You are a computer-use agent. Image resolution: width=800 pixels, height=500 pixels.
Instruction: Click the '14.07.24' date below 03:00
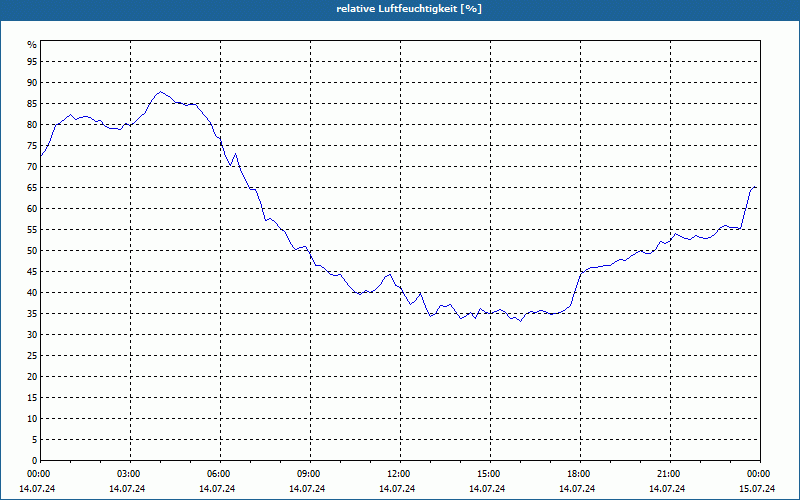click(x=127, y=489)
